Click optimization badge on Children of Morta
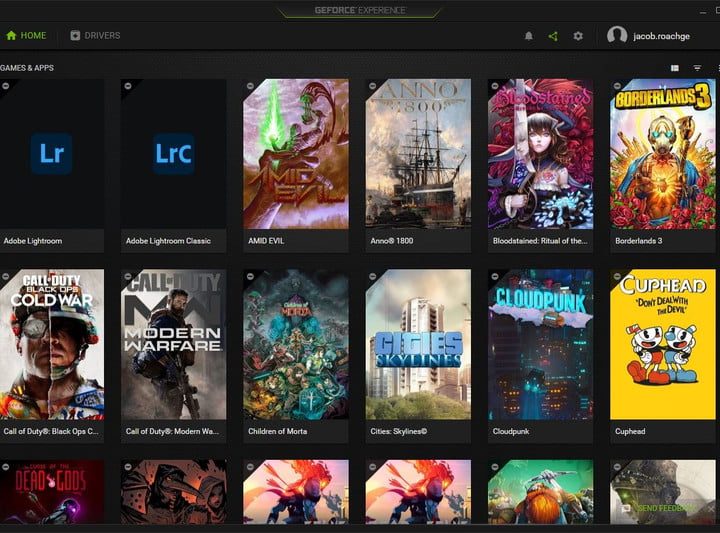This screenshot has width=720, height=533. point(250,276)
